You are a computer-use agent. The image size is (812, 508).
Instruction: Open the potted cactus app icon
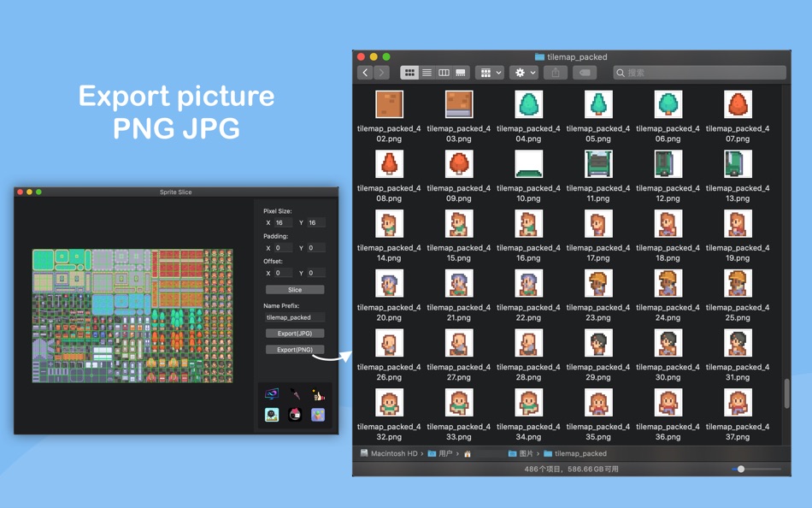click(x=318, y=415)
